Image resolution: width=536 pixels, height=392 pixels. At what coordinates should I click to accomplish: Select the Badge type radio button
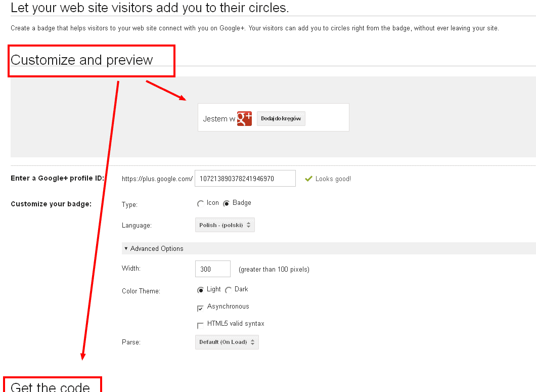[226, 203]
